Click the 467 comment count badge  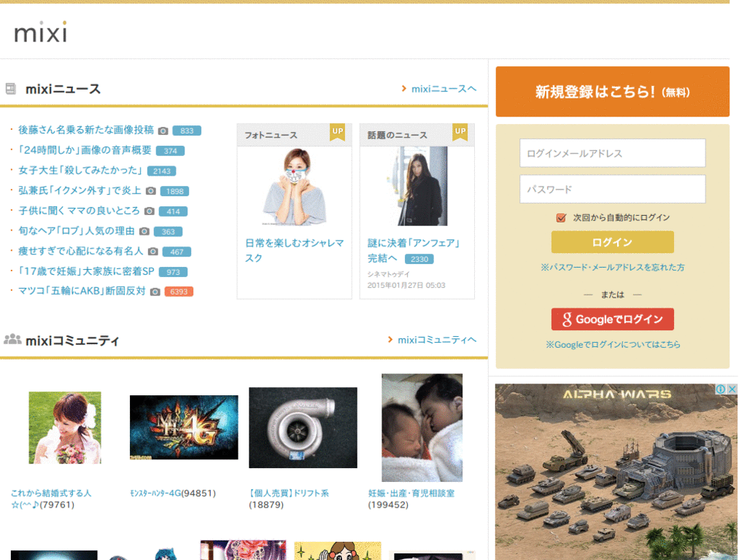coord(177,252)
